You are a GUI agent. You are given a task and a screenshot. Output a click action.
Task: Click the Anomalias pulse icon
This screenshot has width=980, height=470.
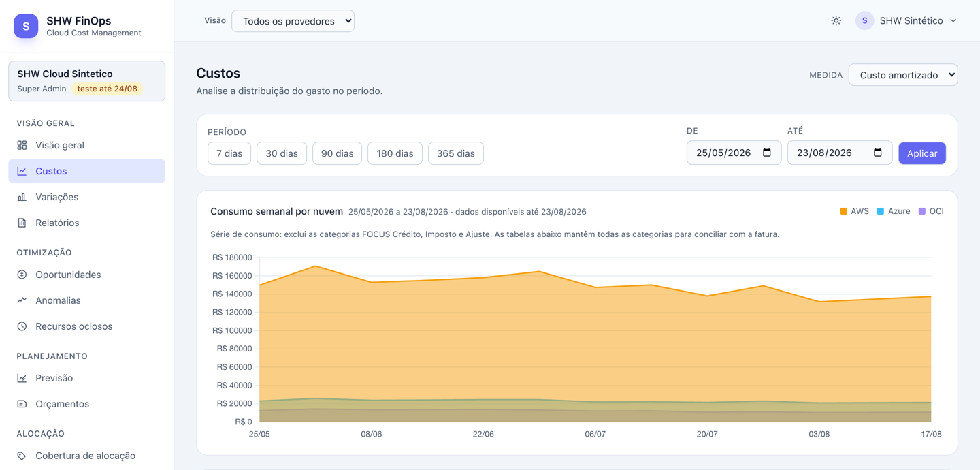pyautogui.click(x=22, y=300)
